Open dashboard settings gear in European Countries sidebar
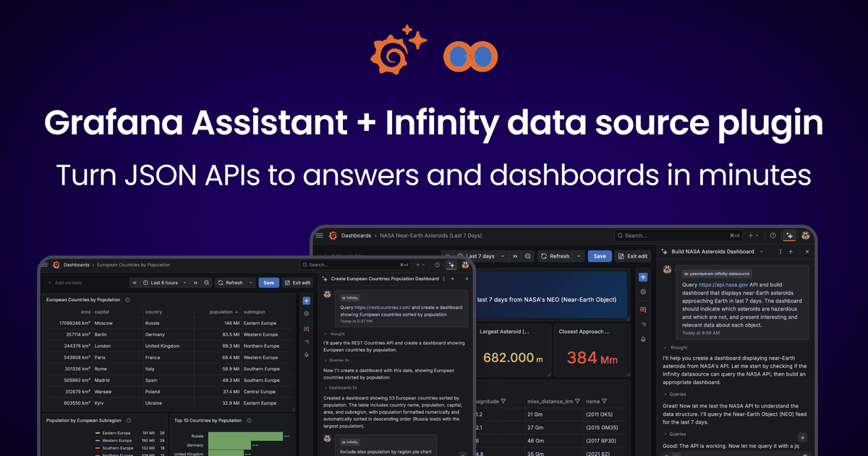Image resolution: width=868 pixels, height=456 pixels. [306, 313]
